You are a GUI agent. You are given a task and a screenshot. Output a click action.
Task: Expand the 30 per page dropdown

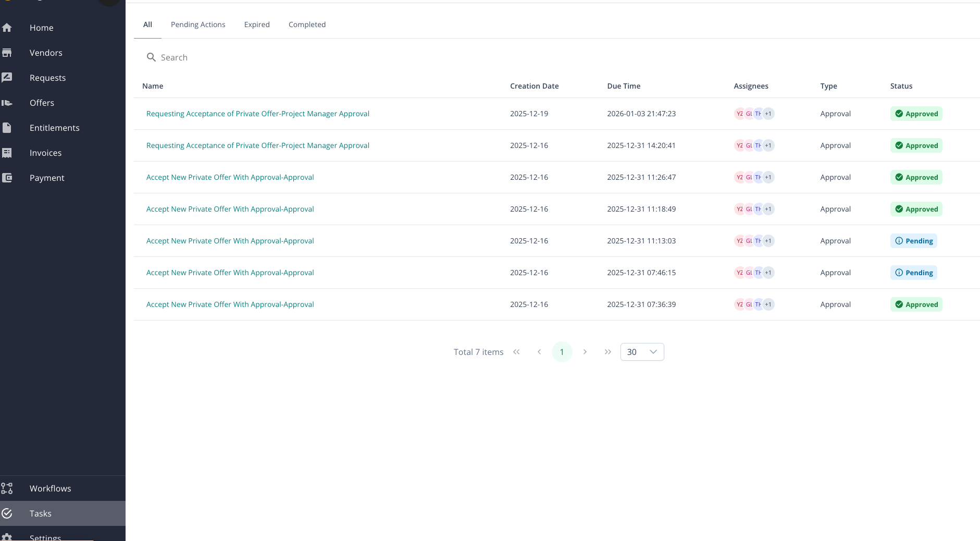point(642,352)
